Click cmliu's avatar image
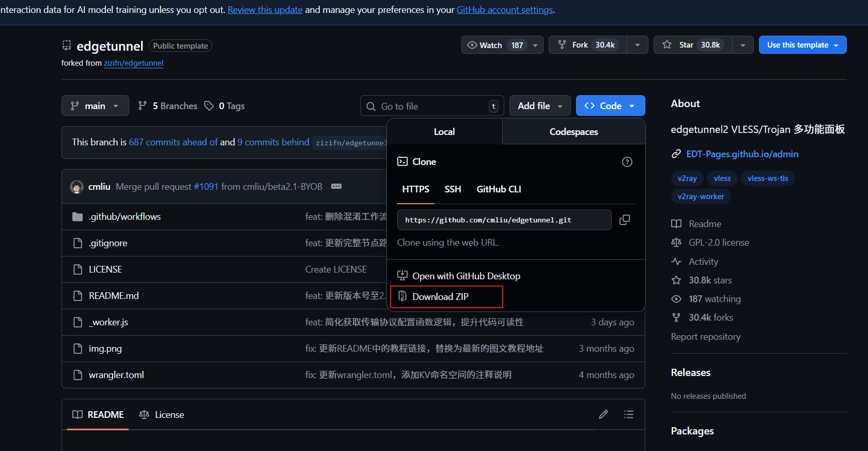The width and height of the screenshot is (868, 451). (77, 187)
